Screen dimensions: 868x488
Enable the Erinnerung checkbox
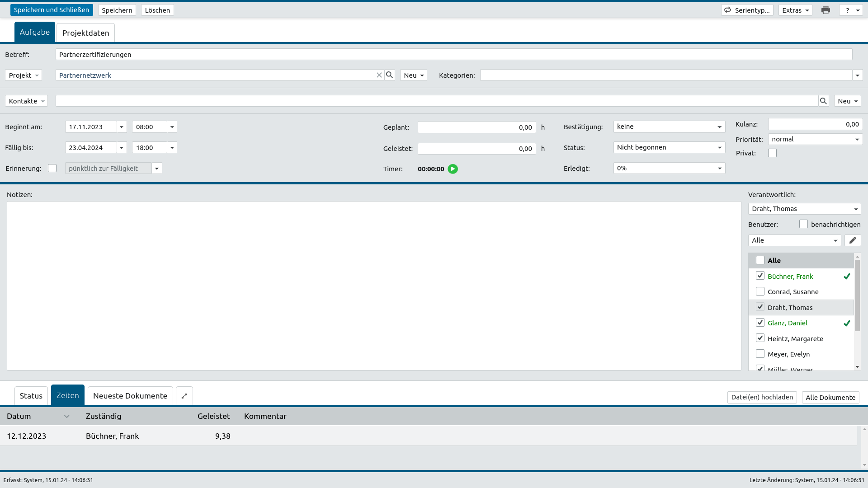click(x=52, y=168)
